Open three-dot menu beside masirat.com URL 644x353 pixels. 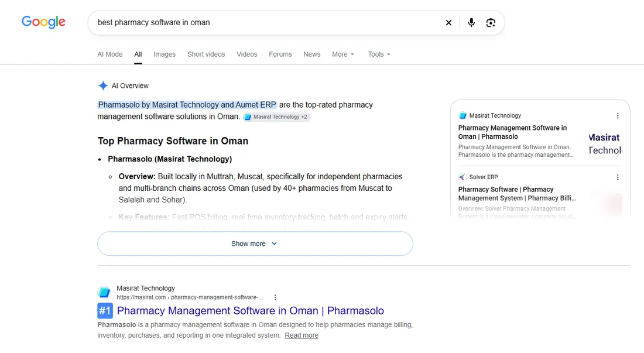tap(275, 297)
